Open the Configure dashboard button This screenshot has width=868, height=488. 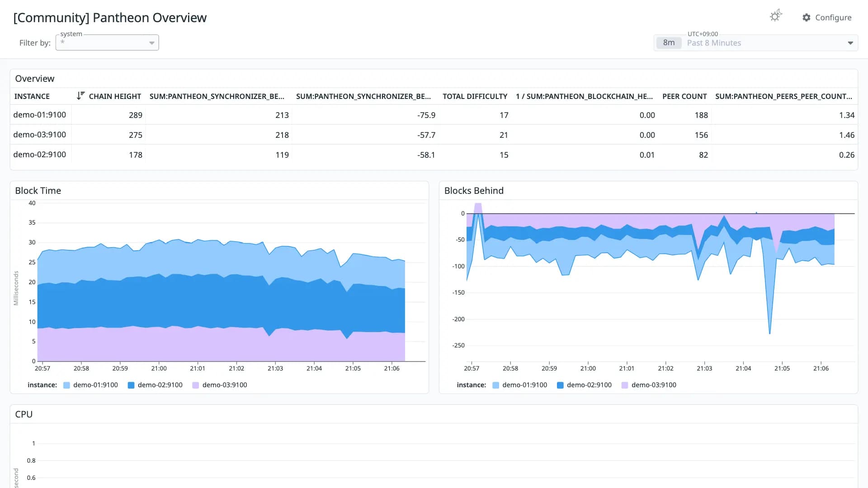[827, 18]
